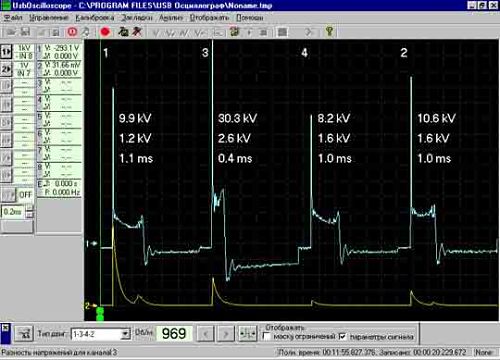Click the yellow key help icon

click(329, 31)
